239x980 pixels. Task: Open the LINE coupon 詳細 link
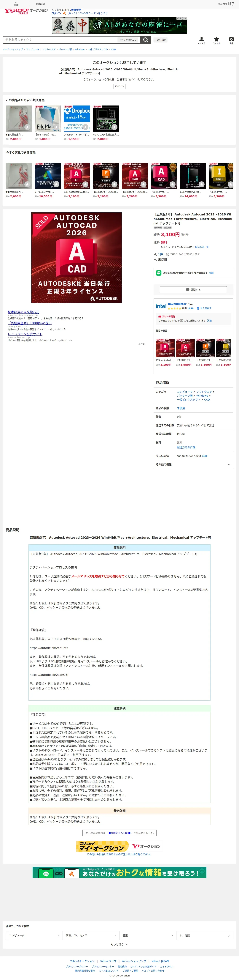[211, 273]
